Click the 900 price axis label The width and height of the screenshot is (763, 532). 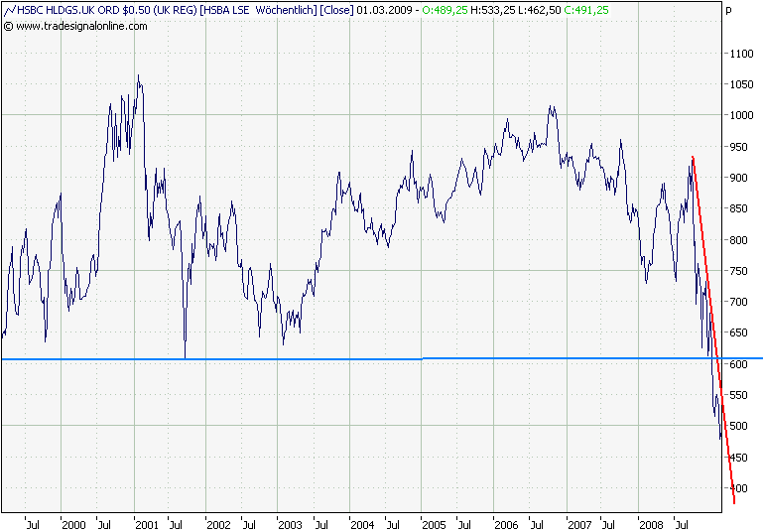[x=738, y=178]
